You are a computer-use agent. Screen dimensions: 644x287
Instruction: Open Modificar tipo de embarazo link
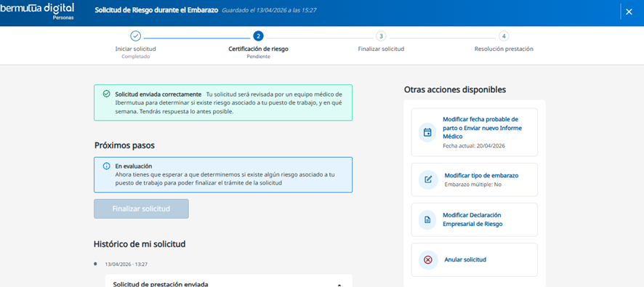(x=481, y=175)
